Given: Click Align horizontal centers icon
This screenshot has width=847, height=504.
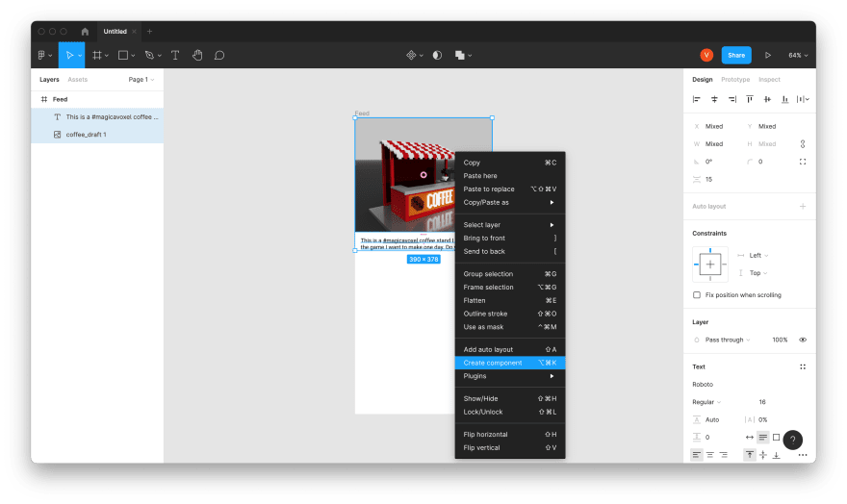Looking at the screenshot, I should tap(714, 99).
